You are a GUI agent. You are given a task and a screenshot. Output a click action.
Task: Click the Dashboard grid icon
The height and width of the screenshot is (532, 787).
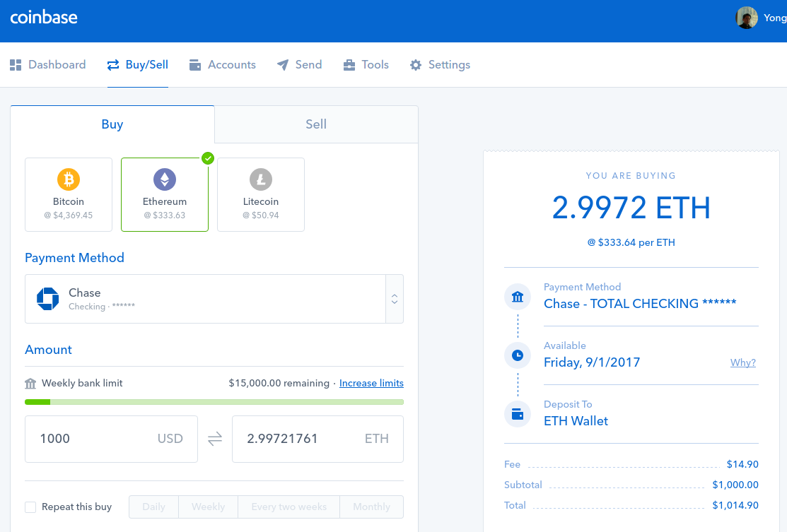point(16,65)
